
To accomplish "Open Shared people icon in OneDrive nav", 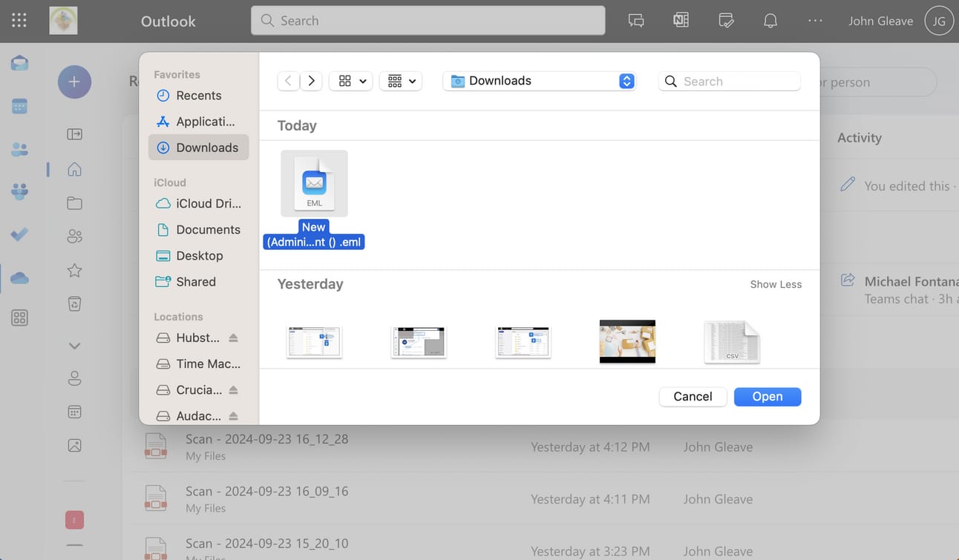I will [x=74, y=237].
